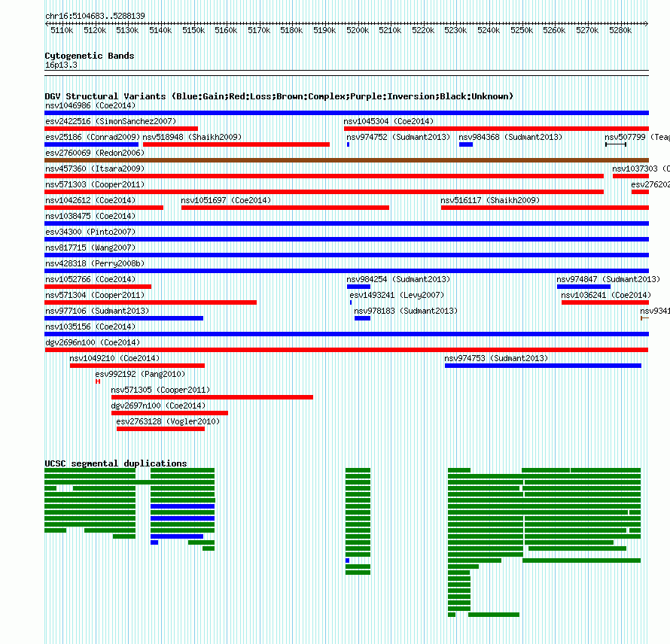Click nsv1042612 (Coe2014) label
This screenshot has height=644, width=670.
(x=90, y=200)
